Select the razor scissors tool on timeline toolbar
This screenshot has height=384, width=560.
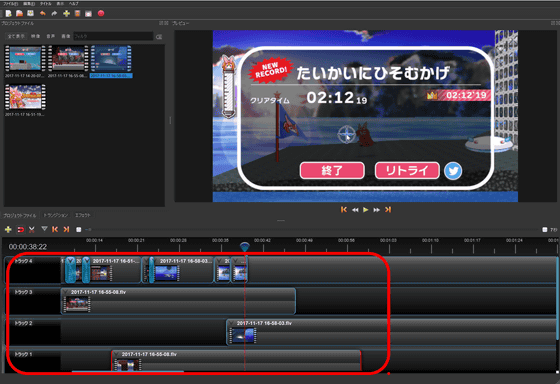(32, 229)
